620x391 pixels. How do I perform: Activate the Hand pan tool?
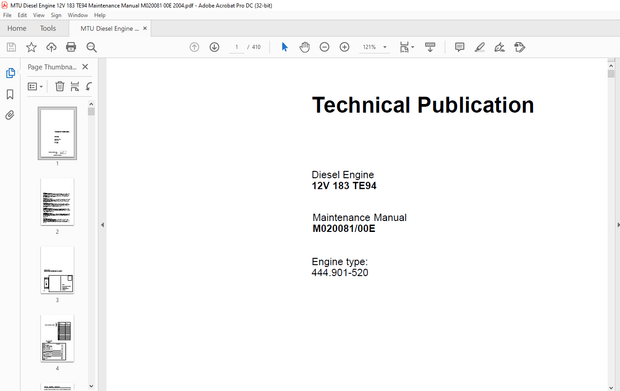(304, 47)
